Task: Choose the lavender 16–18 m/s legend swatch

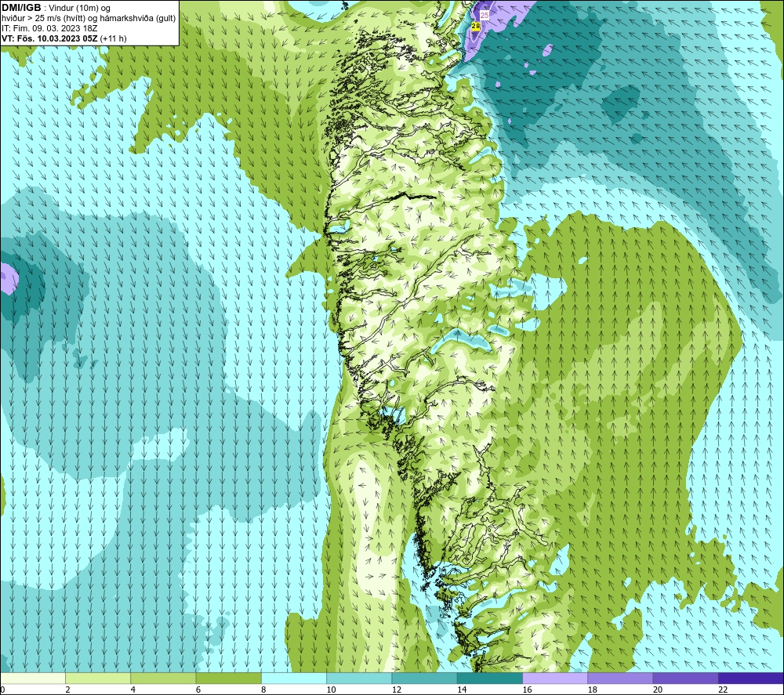Action: (555, 678)
